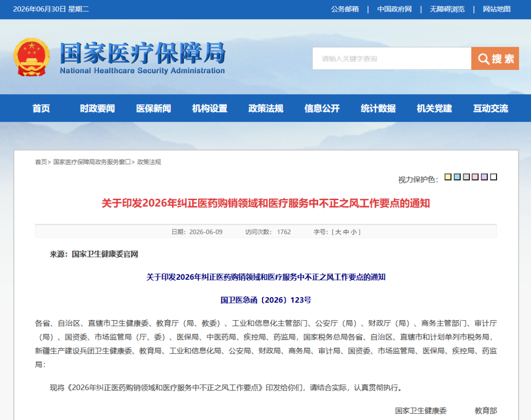The image size is (531, 420).
Task: Click the national emblem logo
Action: point(31,57)
